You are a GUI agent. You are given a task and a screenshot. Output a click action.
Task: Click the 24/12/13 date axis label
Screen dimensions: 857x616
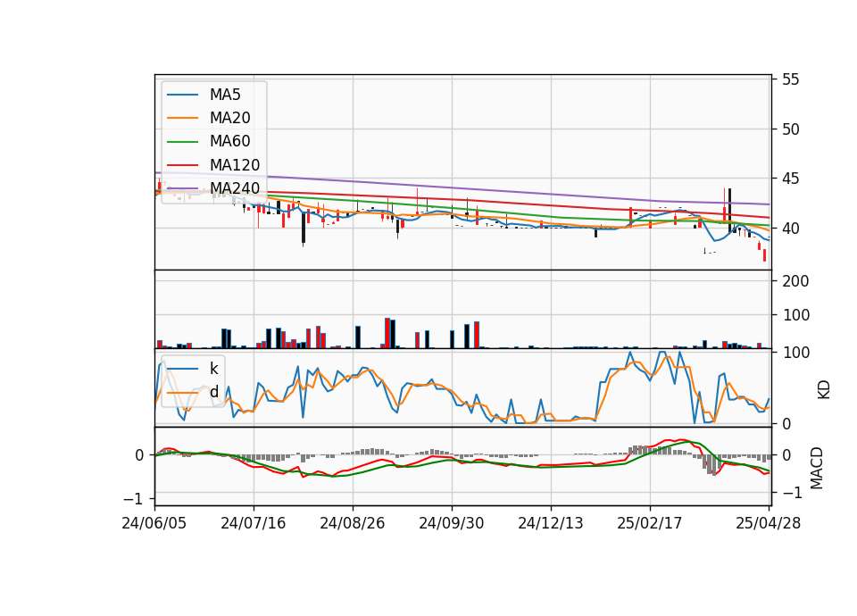coord(551,524)
